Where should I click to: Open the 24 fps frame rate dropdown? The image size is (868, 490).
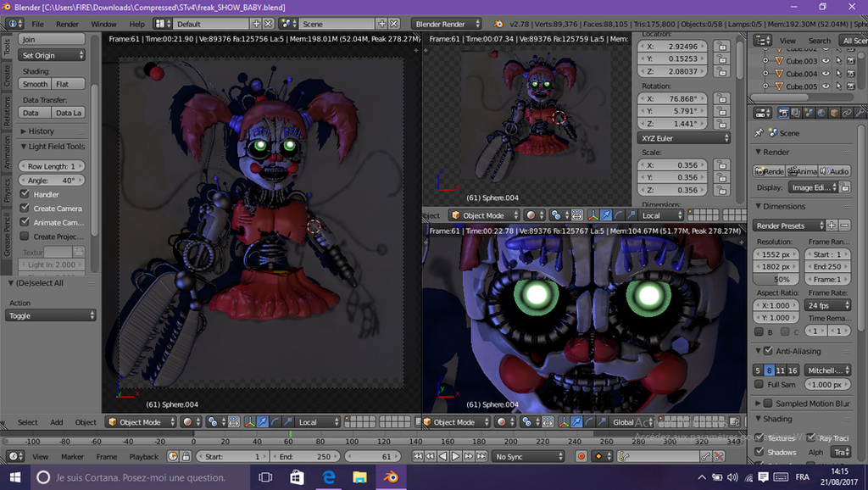click(x=827, y=305)
